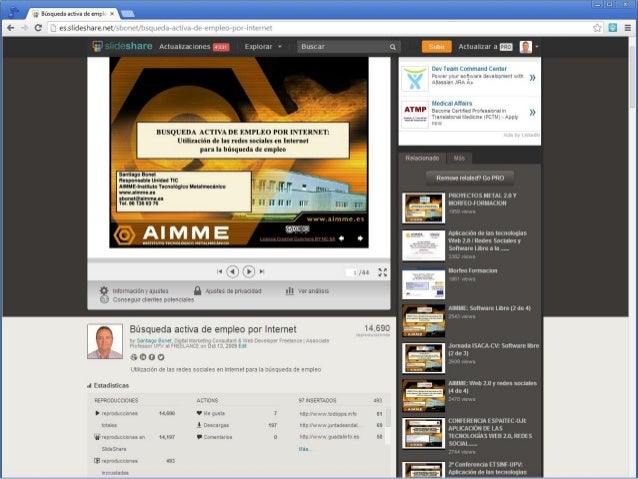Click the slide number input box
This screenshot has width=638, height=479.
[x=350, y=272]
